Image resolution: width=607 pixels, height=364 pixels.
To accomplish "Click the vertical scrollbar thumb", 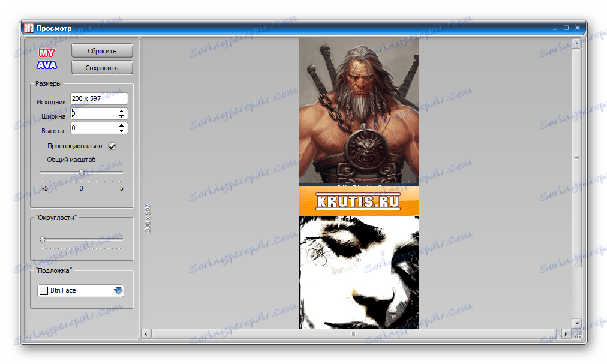I will pos(576,158).
